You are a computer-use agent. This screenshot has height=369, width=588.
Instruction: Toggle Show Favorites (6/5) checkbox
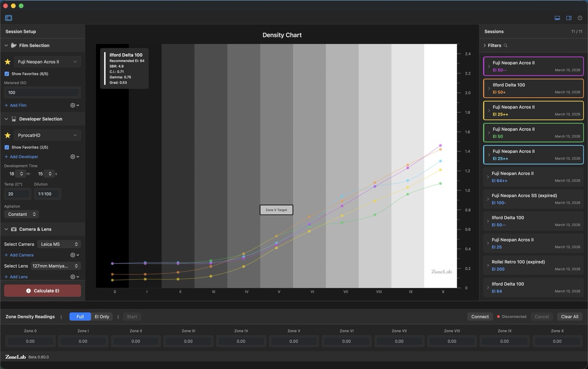tap(6, 74)
